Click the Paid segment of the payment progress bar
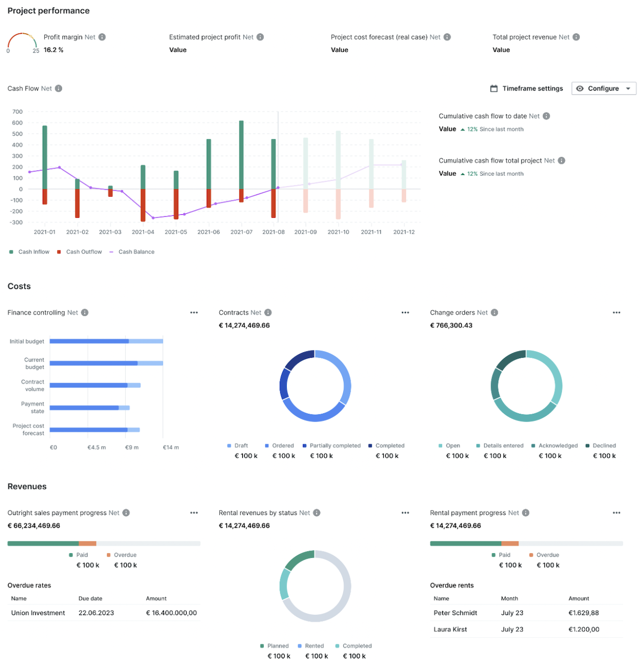This screenshot has width=643, height=672. coord(43,543)
